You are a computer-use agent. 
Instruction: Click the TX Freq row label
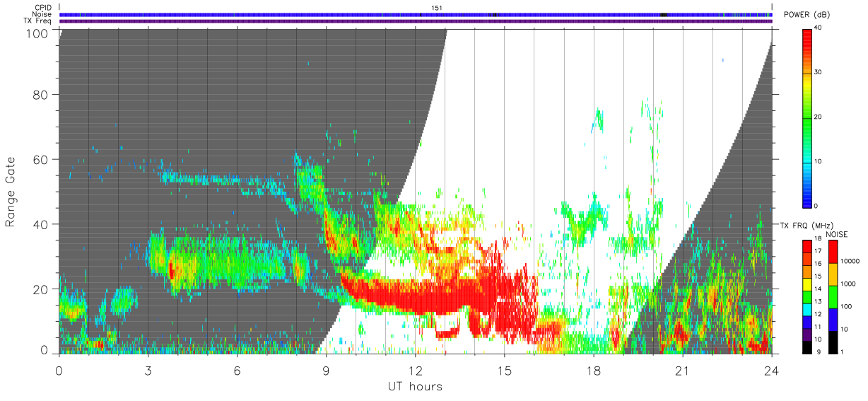37,21
